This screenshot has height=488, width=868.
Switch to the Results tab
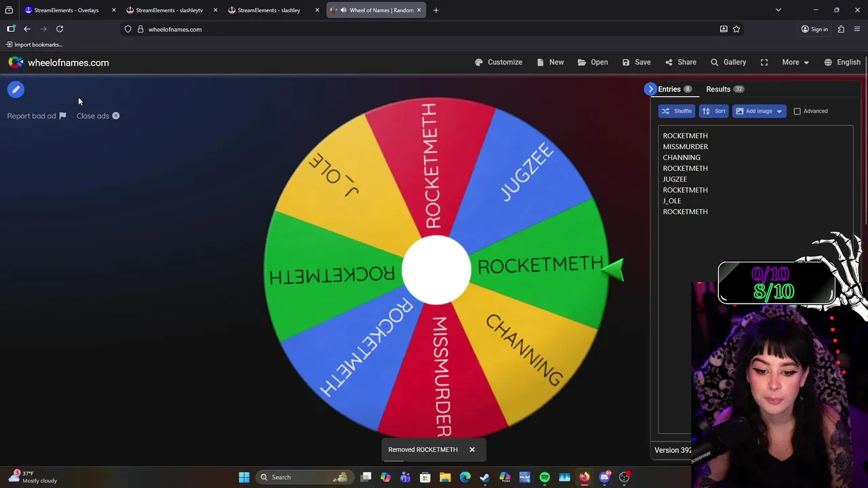[724, 89]
